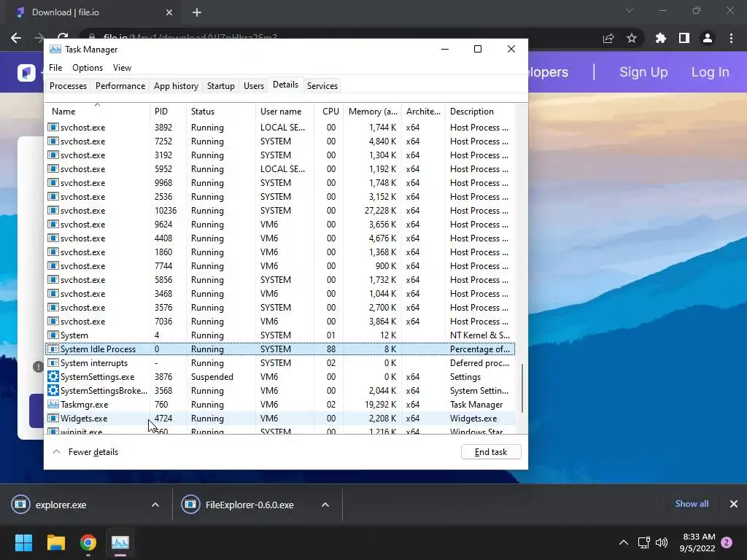Show hidden tray icons chevron

623,542
